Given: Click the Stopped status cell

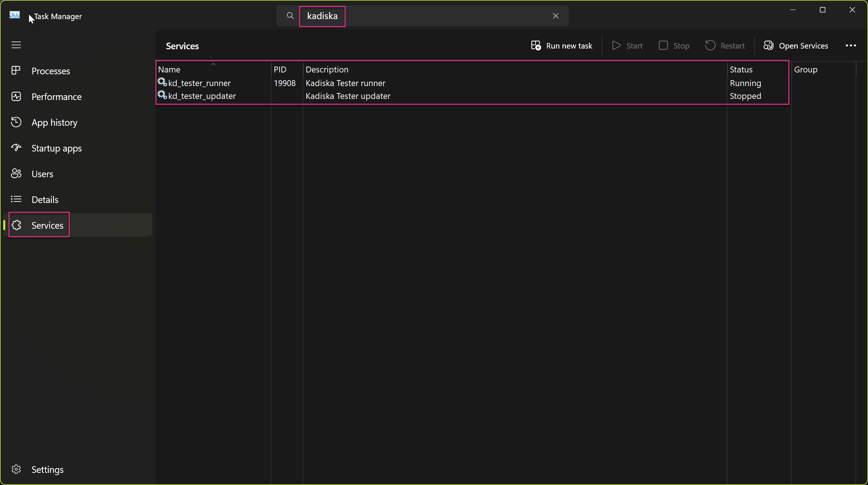Looking at the screenshot, I should click(x=745, y=96).
